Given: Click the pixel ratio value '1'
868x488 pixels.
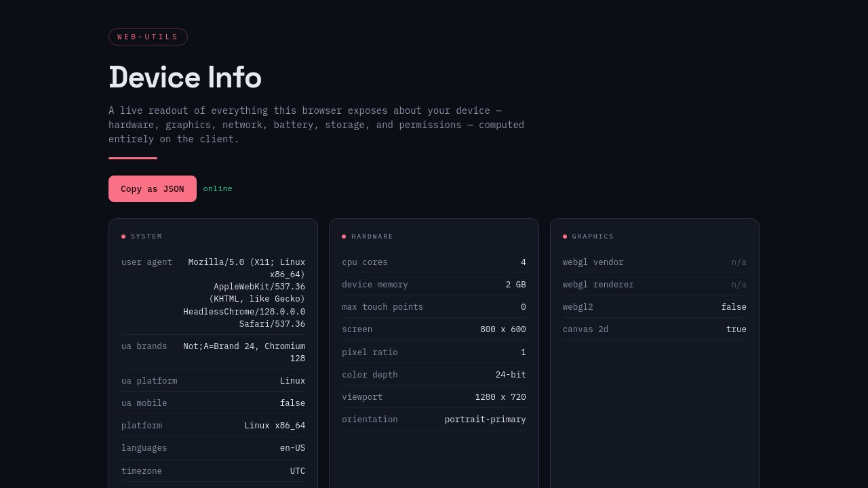Looking at the screenshot, I should 524,352.
